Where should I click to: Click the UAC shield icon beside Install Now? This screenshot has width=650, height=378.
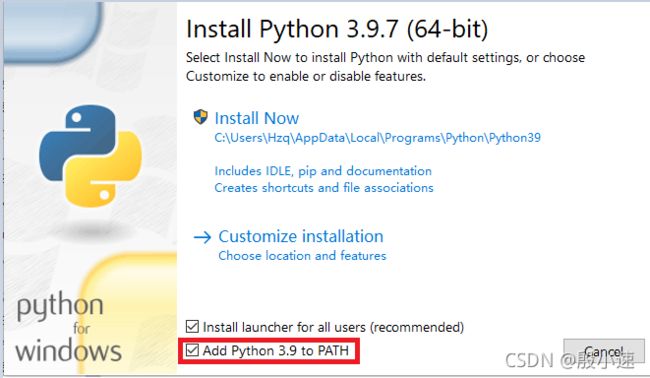(200, 117)
